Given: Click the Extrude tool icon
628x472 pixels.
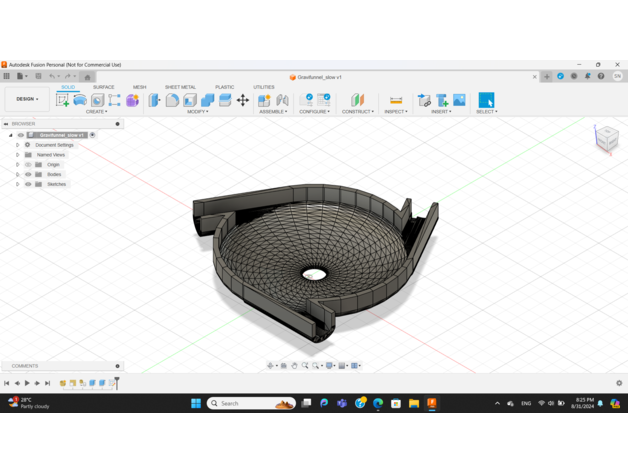Looking at the screenshot, I should coord(80,100).
